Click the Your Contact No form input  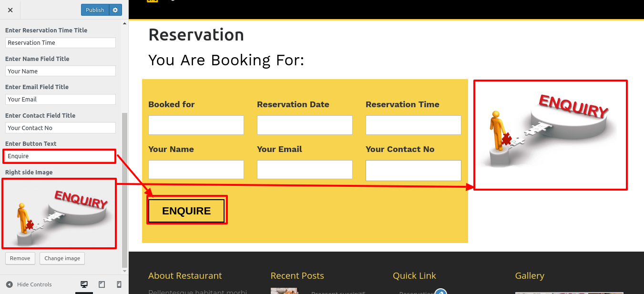(x=413, y=171)
